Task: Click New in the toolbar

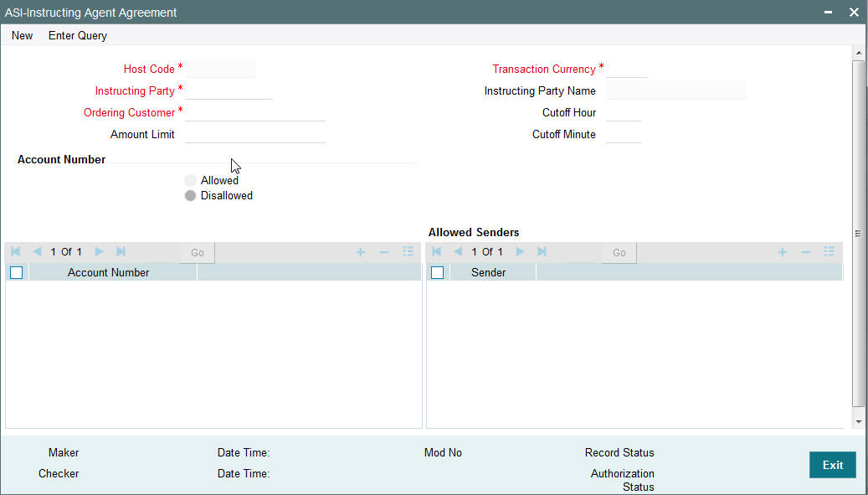Action: click(x=22, y=35)
